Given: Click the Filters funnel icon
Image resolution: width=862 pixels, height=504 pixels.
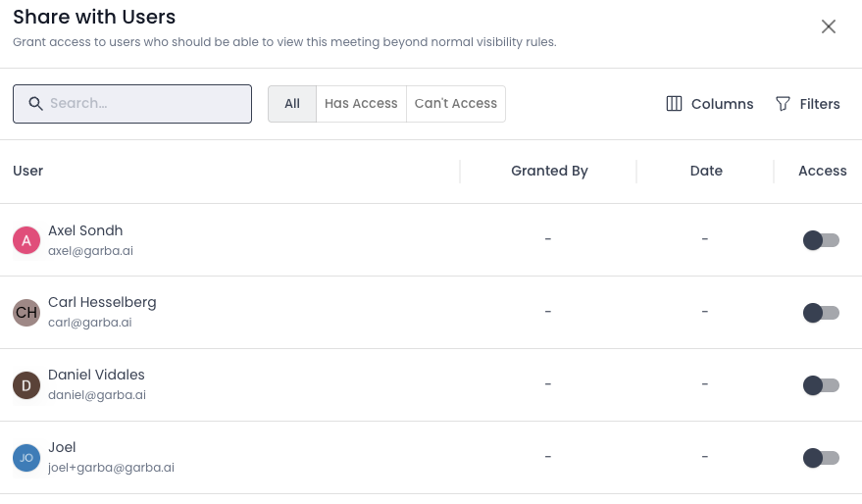Looking at the screenshot, I should click(783, 104).
